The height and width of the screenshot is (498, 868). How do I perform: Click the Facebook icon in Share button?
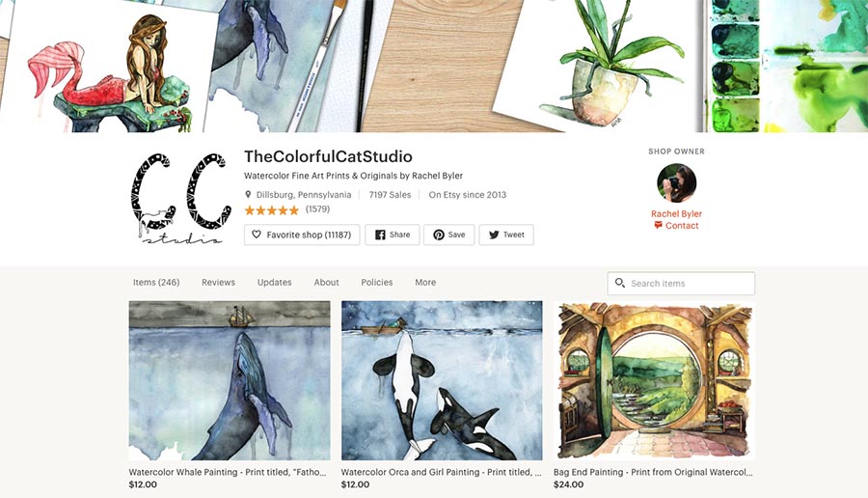pyautogui.click(x=380, y=235)
